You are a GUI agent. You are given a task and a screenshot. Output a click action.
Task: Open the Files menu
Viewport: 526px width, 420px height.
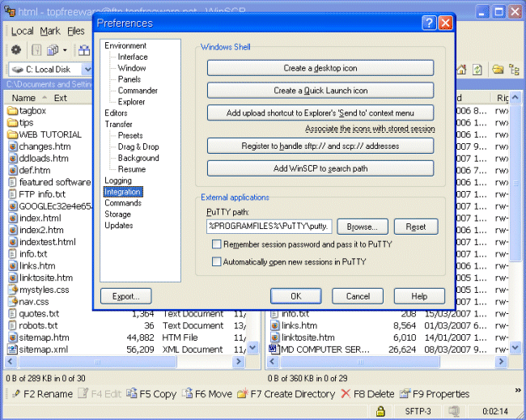pyautogui.click(x=76, y=32)
